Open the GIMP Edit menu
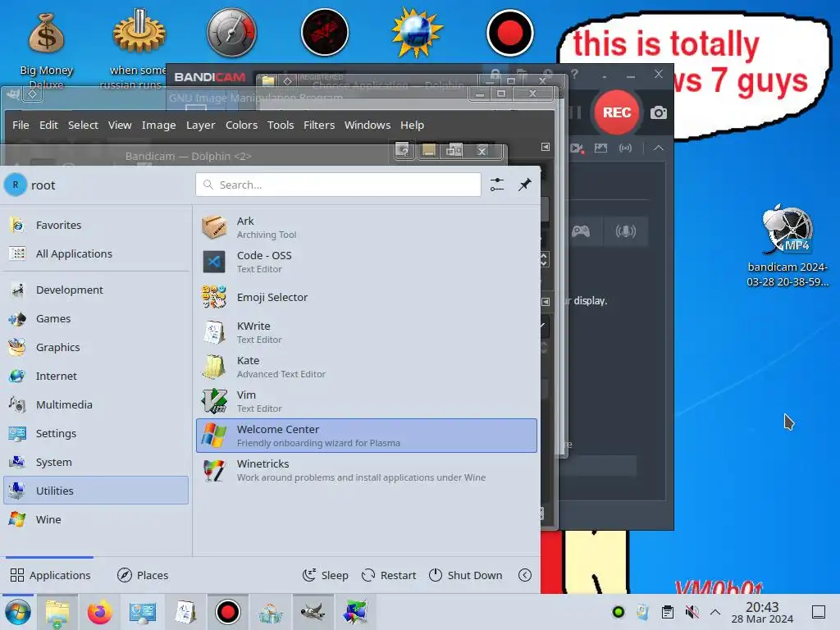This screenshot has height=630, width=840. pos(48,125)
